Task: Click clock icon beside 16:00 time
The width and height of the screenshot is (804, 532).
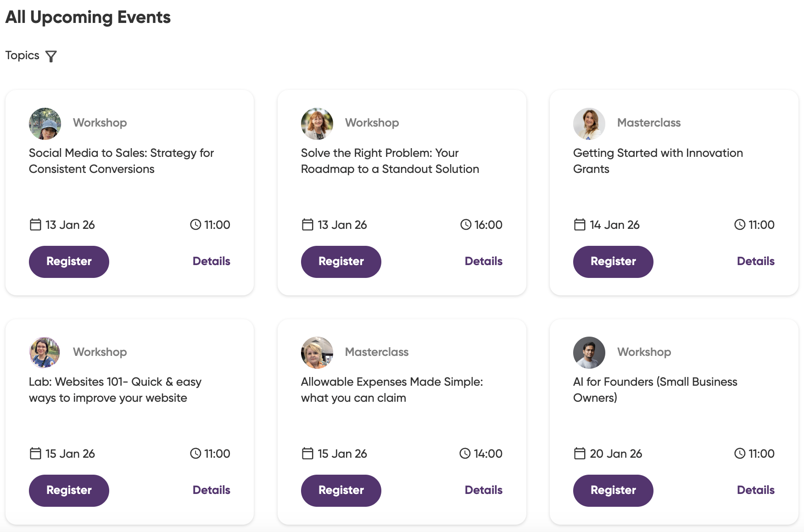Action: click(x=466, y=225)
